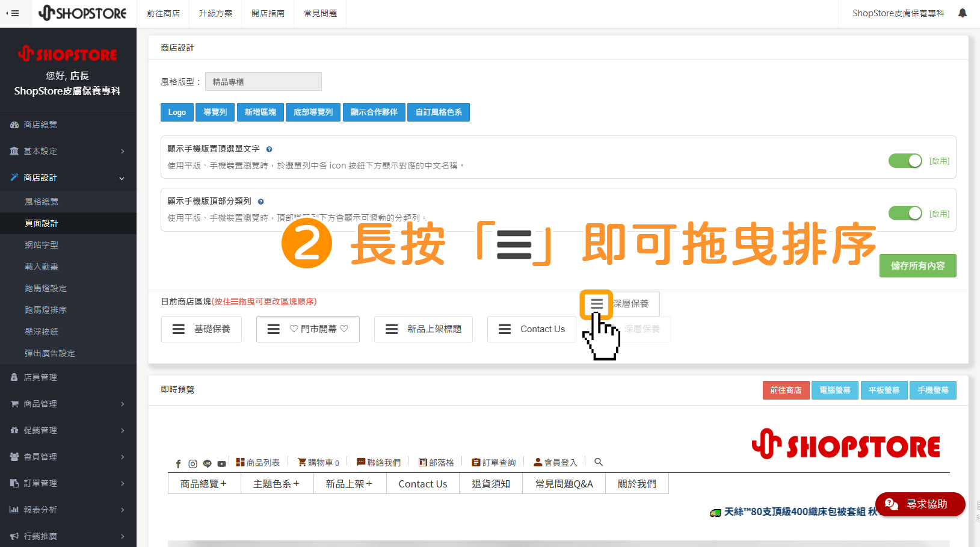The width and height of the screenshot is (980, 547).
Task: Click the 風格版型 field 精品專櫃
Action: (x=263, y=82)
